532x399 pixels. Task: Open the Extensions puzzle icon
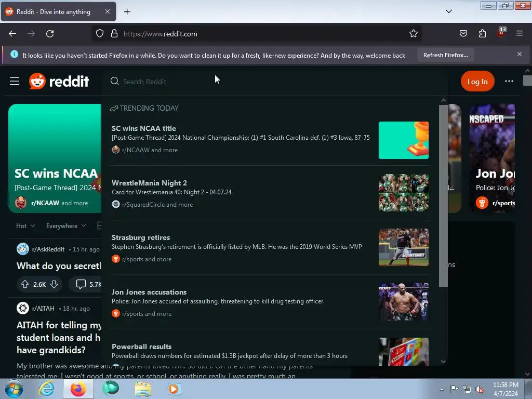tap(482, 33)
